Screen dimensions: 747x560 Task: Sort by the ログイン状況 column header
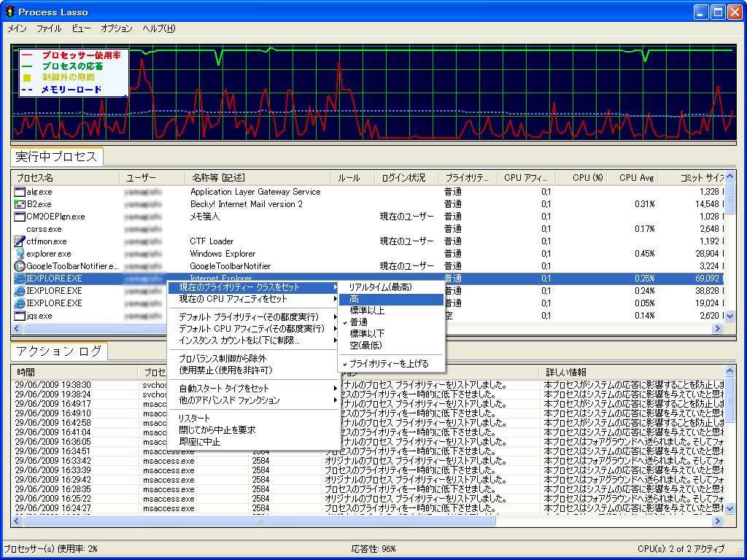click(407, 178)
